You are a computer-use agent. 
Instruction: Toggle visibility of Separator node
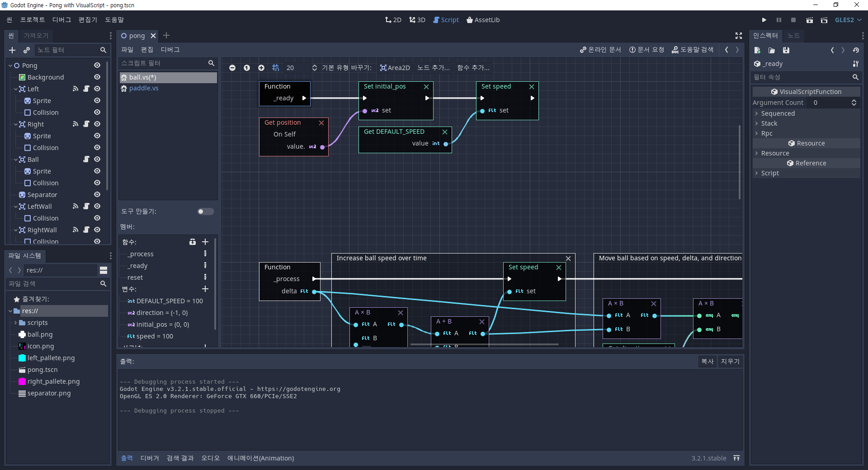[x=97, y=195]
